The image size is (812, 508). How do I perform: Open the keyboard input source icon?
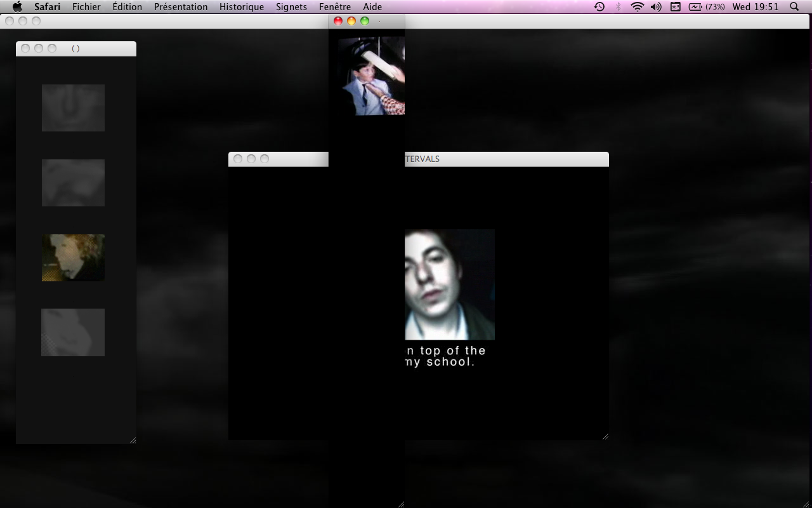676,7
